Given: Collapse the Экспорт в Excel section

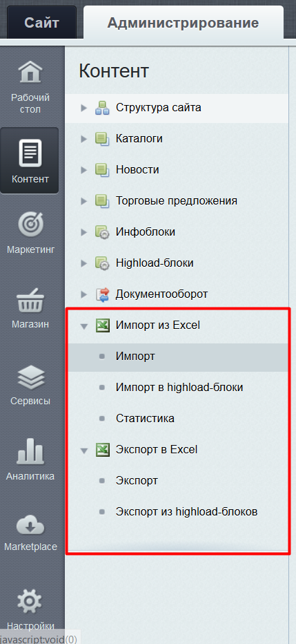Looking at the screenshot, I should point(84,450).
